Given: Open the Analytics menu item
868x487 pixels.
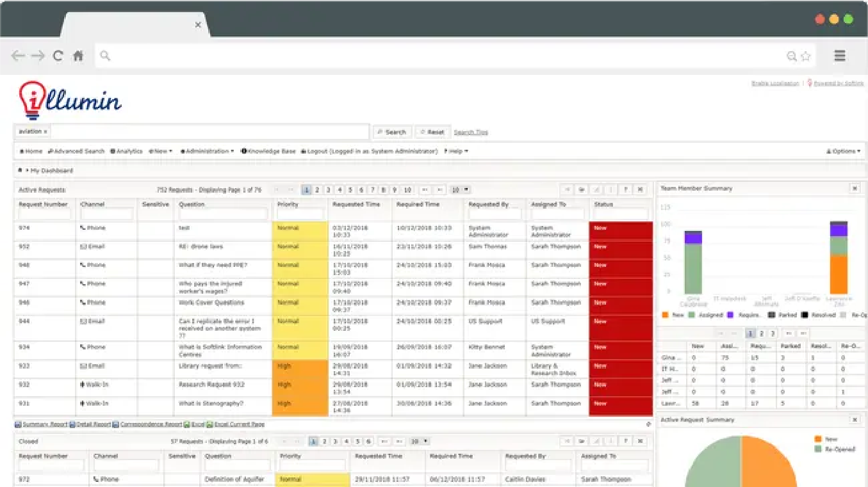Looking at the screenshot, I should (x=126, y=151).
